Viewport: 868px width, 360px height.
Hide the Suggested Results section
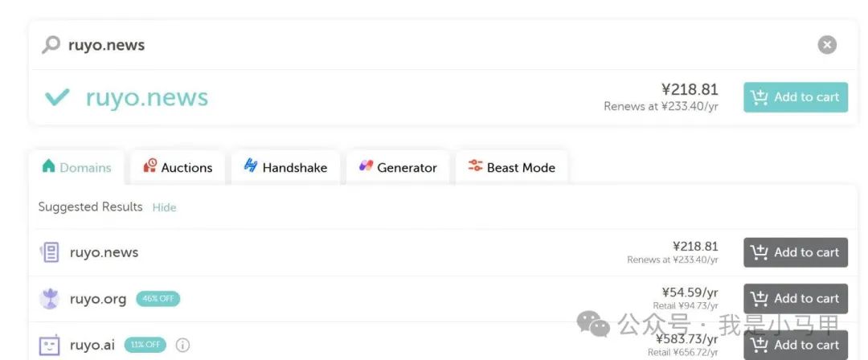tap(165, 207)
